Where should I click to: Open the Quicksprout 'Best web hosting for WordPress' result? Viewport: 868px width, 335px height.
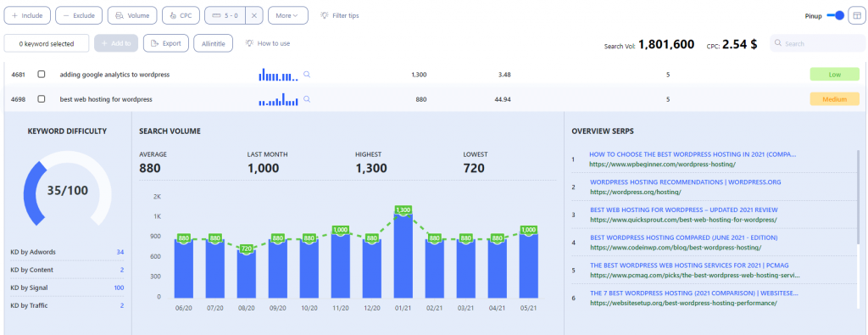[684, 209]
